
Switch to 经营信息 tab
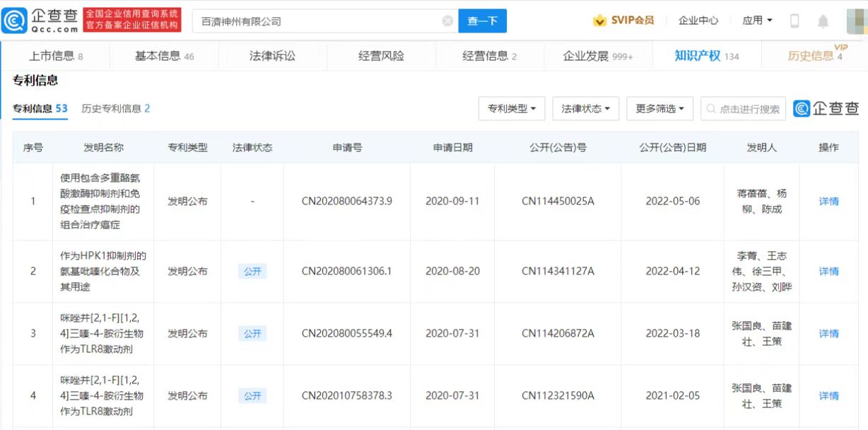tap(489, 56)
